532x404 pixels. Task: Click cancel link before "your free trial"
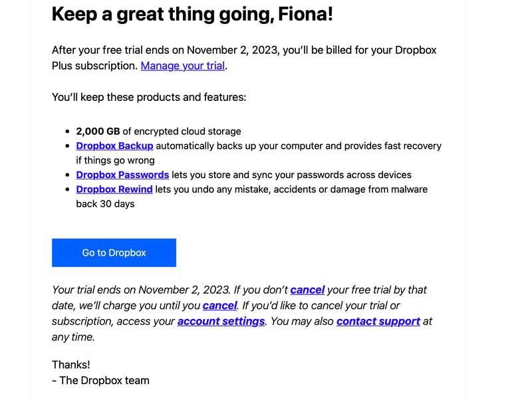[x=307, y=290]
